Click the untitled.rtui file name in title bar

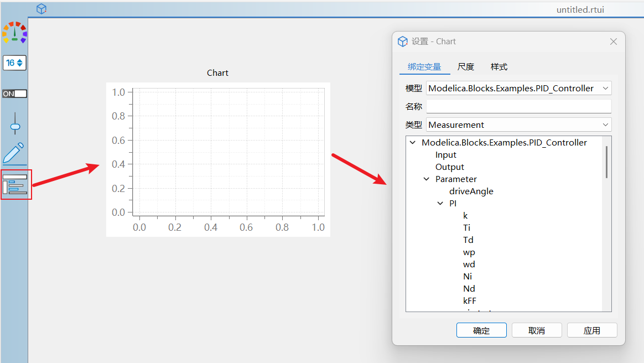pyautogui.click(x=580, y=9)
